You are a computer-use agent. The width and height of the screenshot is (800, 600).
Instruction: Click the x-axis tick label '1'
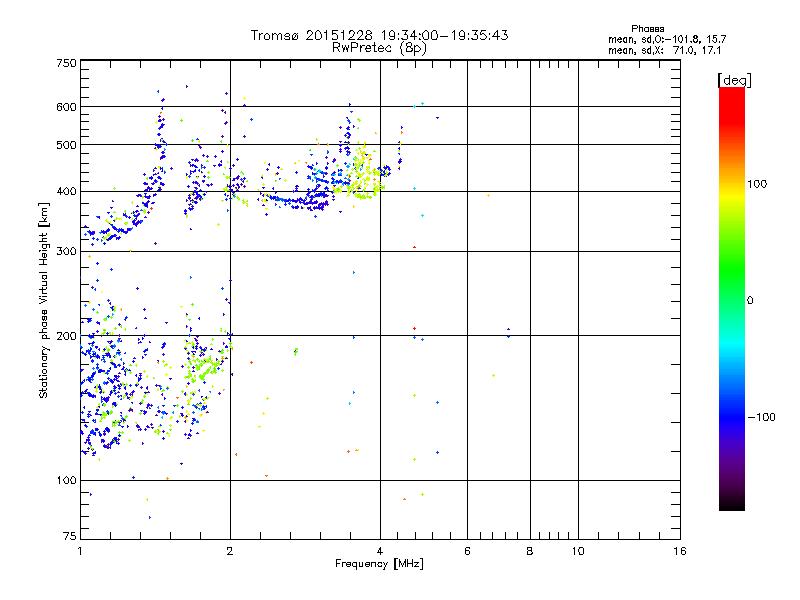[x=80, y=551]
